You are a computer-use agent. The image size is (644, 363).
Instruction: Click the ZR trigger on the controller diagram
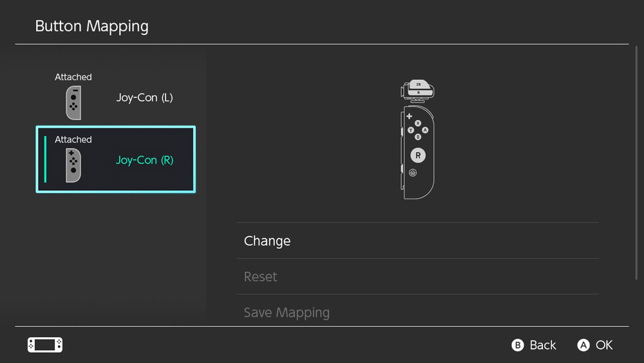click(419, 84)
